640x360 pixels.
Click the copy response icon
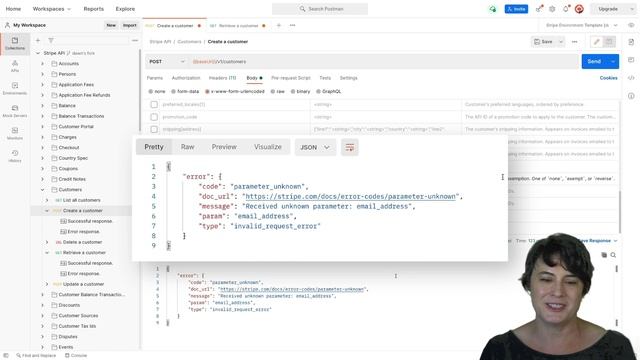click(604, 255)
